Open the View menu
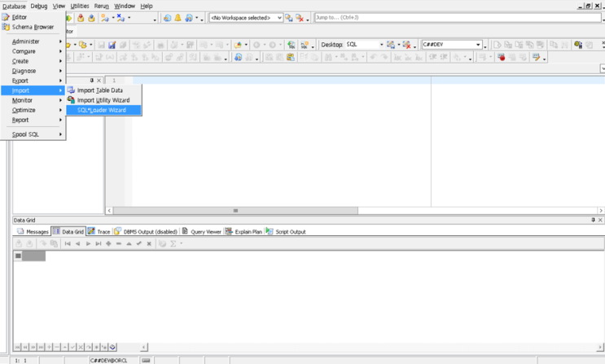Viewport: 605px width, 364px height. [59, 6]
